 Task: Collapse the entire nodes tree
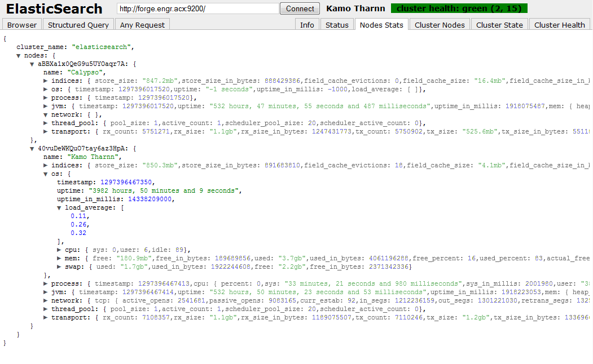tap(19, 55)
